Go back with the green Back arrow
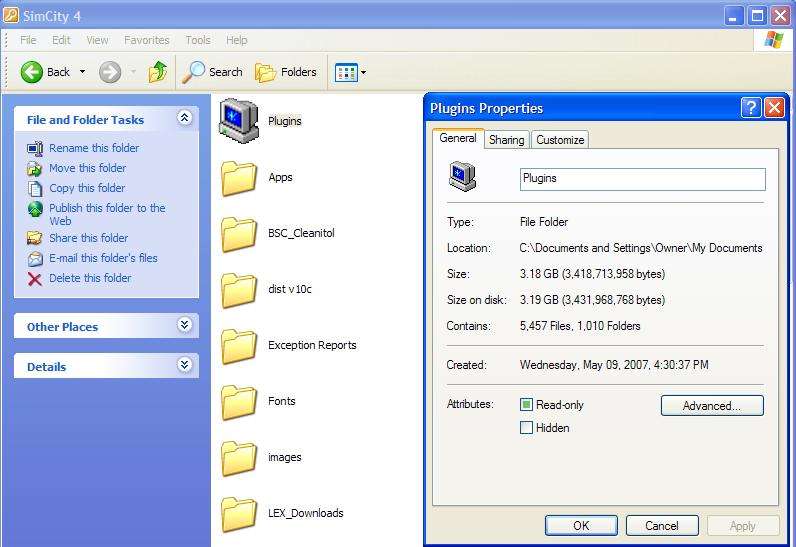This screenshot has width=796, height=547. click(31, 72)
